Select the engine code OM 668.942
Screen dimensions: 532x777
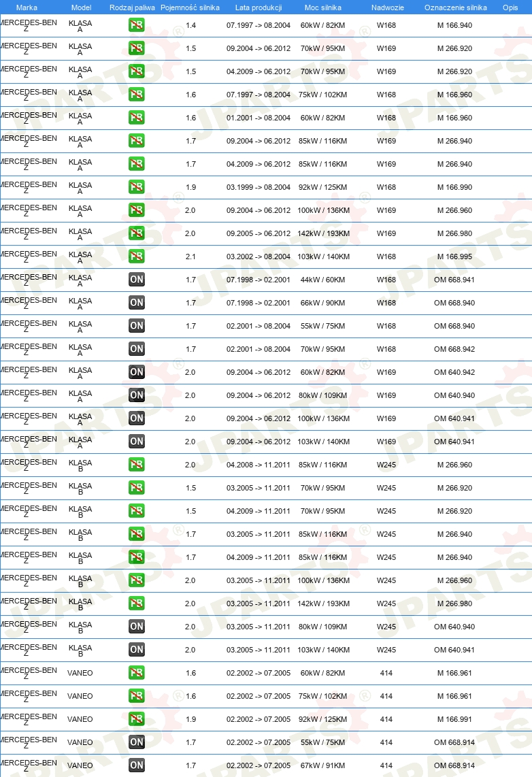(454, 349)
